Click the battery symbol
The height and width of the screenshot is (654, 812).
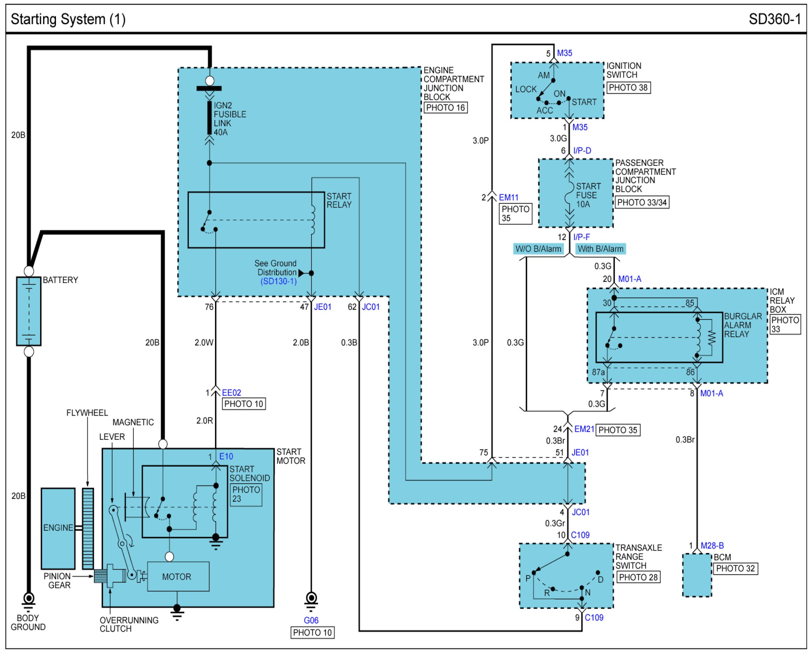(x=29, y=311)
